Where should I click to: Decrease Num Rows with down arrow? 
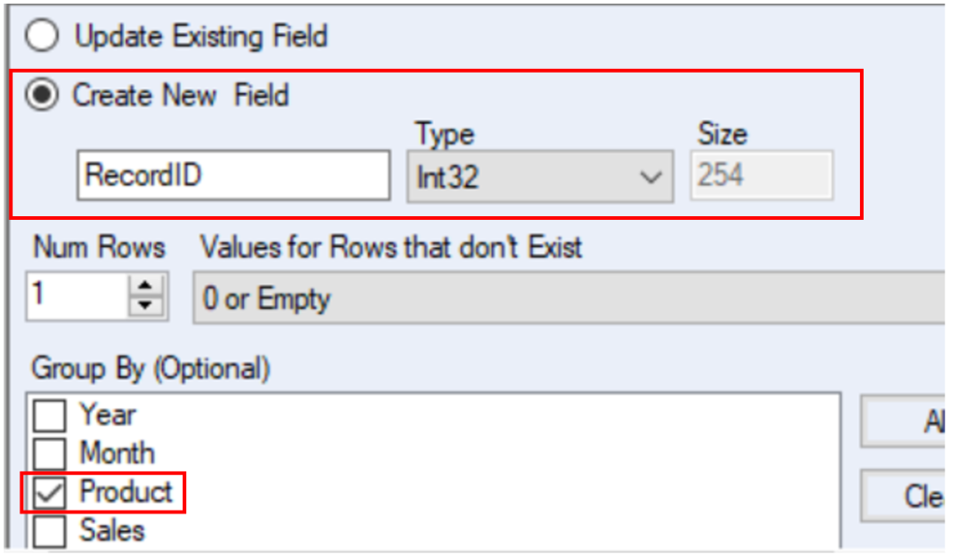point(144,306)
